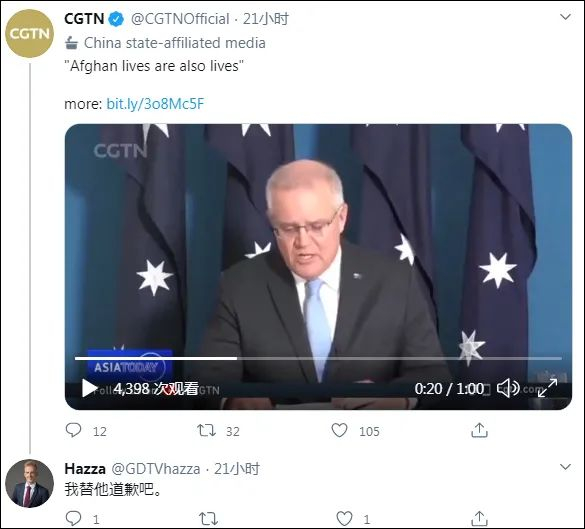
Task: Open the CGTN gold profile avatar
Action: click(29, 34)
